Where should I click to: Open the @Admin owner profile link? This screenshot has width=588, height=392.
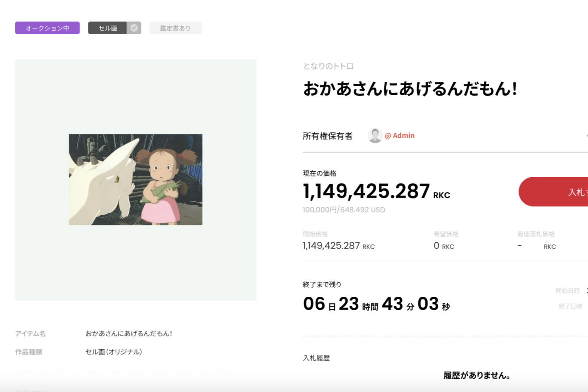(x=400, y=136)
